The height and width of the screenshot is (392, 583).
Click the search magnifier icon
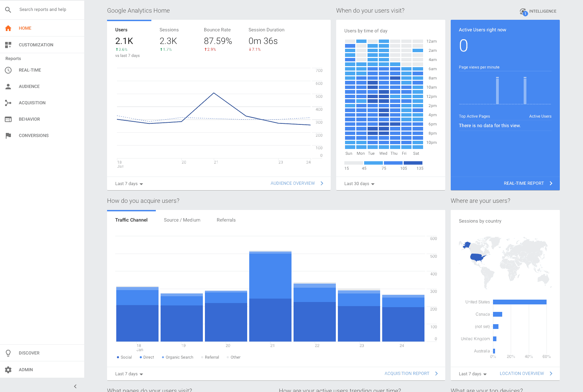(8, 10)
